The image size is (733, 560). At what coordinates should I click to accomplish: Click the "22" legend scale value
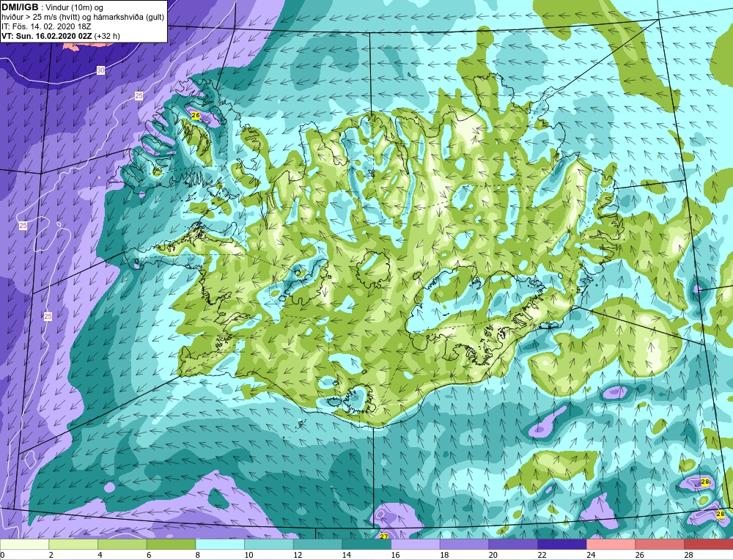tap(542, 555)
